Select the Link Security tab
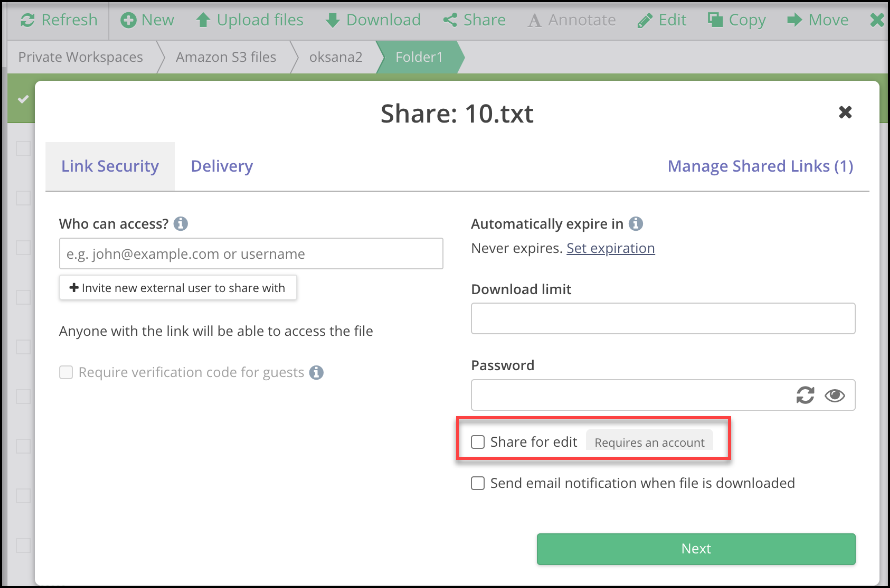The image size is (890, 588). click(x=110, y=166)
